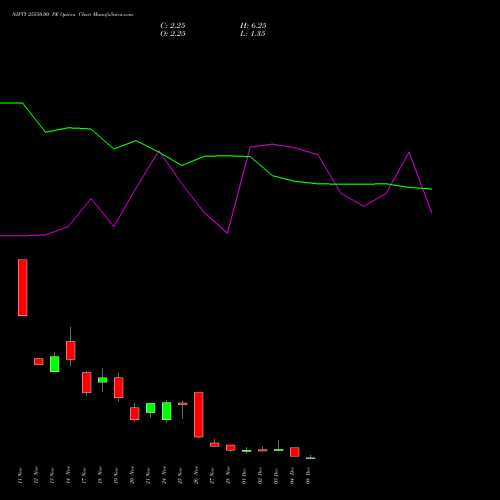The image size is (500, 500).
Task: Click the '19 Nov' date label
Action: (x=116, y=476)
